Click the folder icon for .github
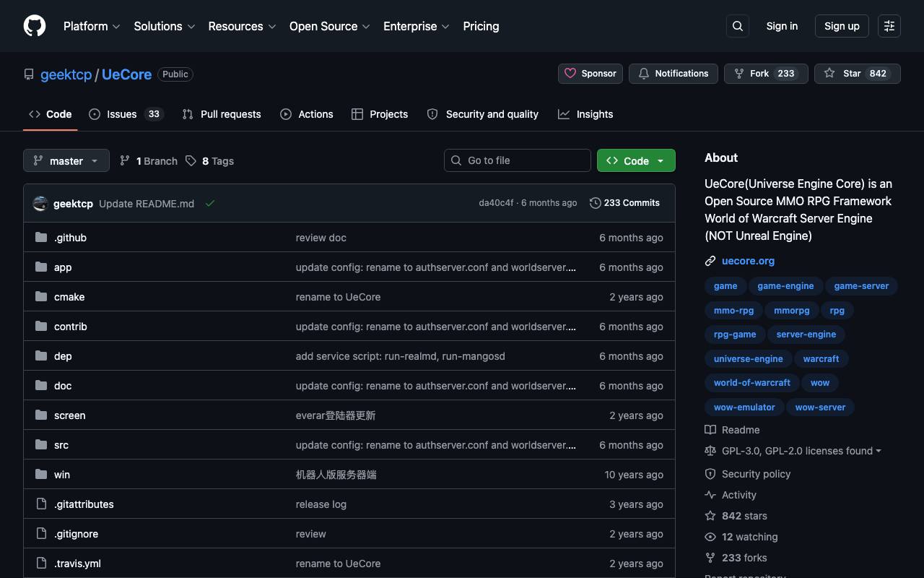Image resolution: width=924 pixels, height=578 pixels. point(41,237)
